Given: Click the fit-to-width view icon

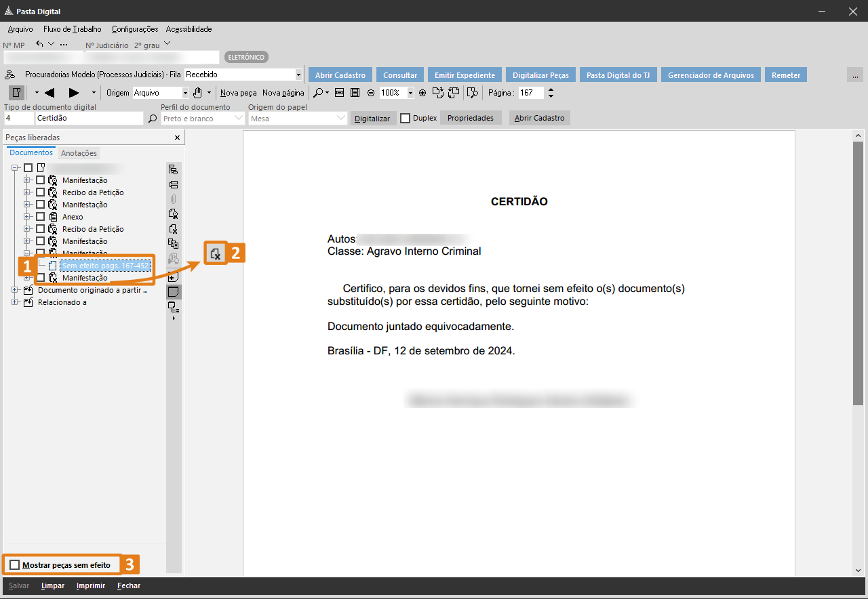Looking at the screenshot, I should [x=340, y=93].
